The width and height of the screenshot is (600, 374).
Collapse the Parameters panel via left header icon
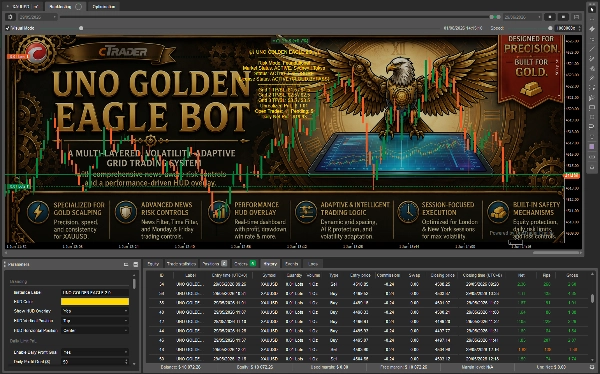point(126,264)
